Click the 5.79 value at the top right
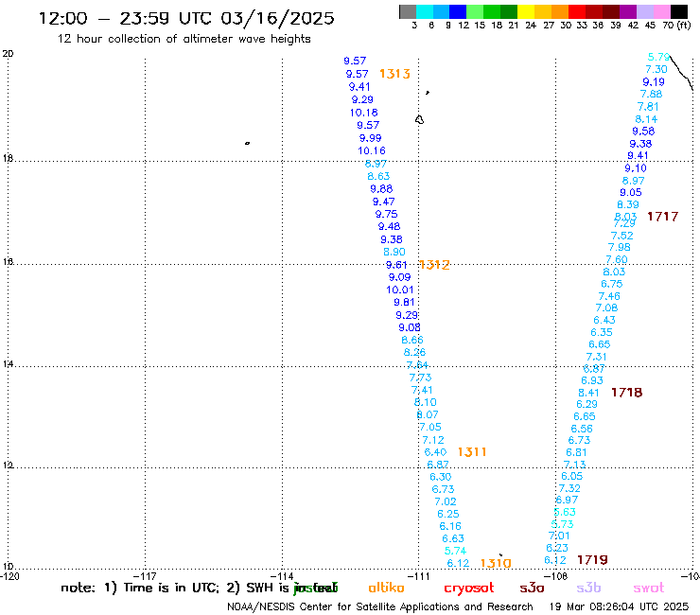The height and width of the screenshot is (615, 700). [x=659, y=57]
